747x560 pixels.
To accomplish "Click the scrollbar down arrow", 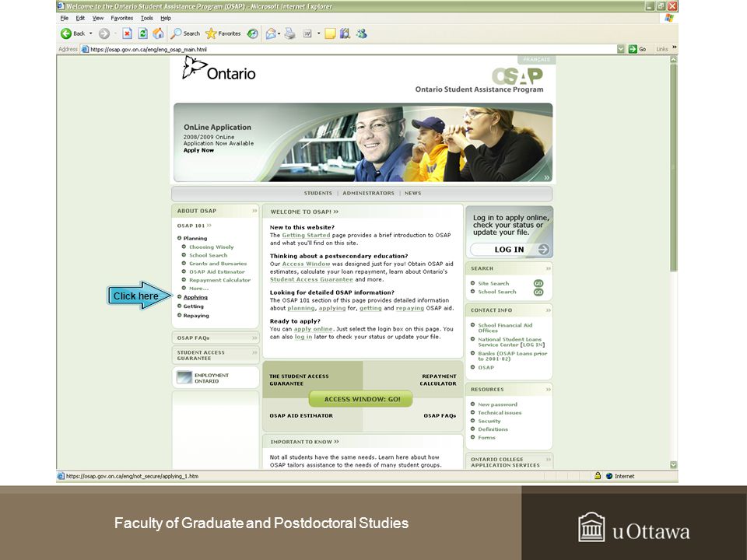I will pyautogui.click(x=673, y=464).
